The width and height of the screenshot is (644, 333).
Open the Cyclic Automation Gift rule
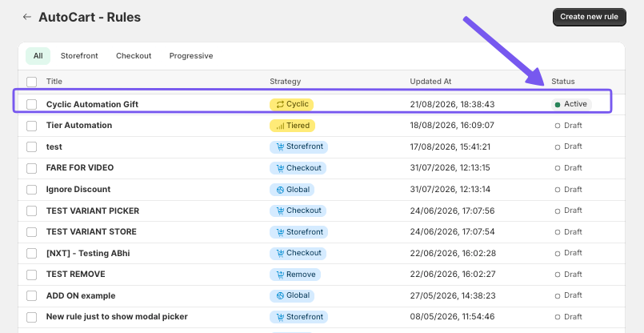coord(92,104)
